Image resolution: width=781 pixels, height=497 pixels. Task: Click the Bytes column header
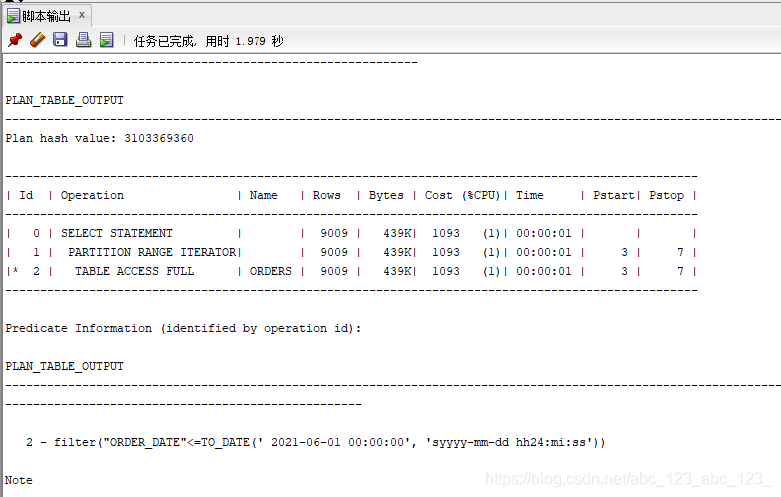pos(386,195)
